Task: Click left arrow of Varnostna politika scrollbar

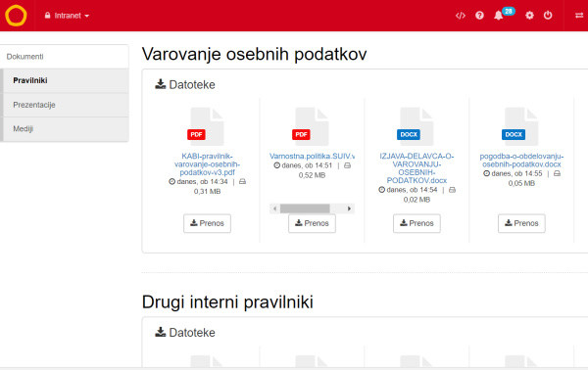Action: click(274, 208)
